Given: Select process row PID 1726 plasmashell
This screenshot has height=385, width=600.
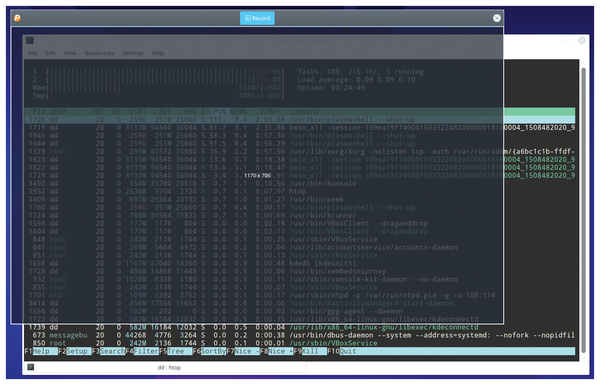Looking at the screenshot, I should point(300,119).
